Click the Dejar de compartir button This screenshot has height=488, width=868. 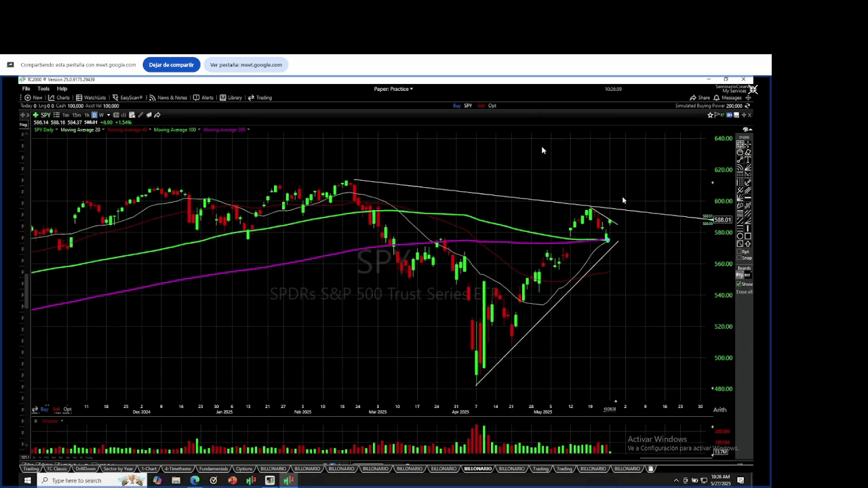pos(171,65)
